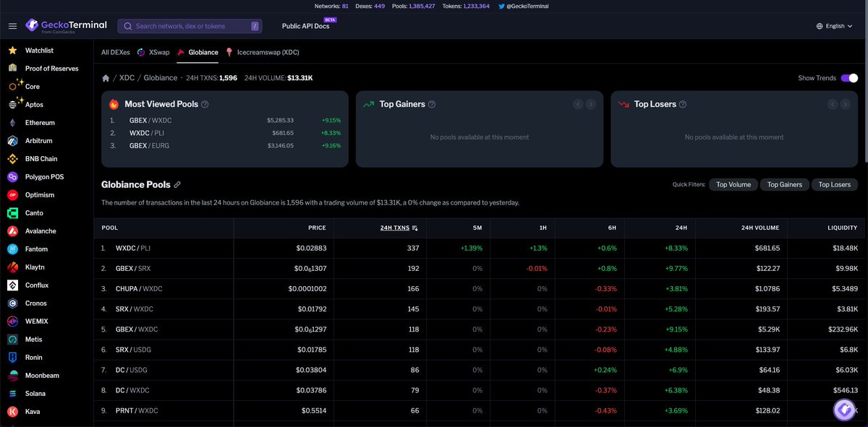Go to next Top Gainers page
868x427 pixels.
[x=591, y=104]
